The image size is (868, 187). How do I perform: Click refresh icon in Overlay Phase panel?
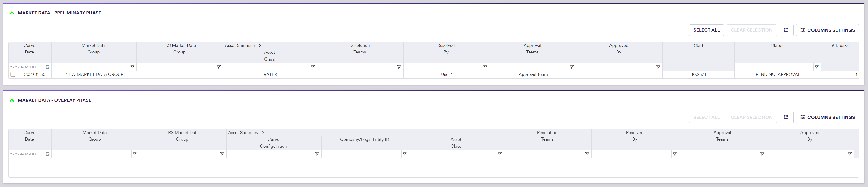pos(786,117)
